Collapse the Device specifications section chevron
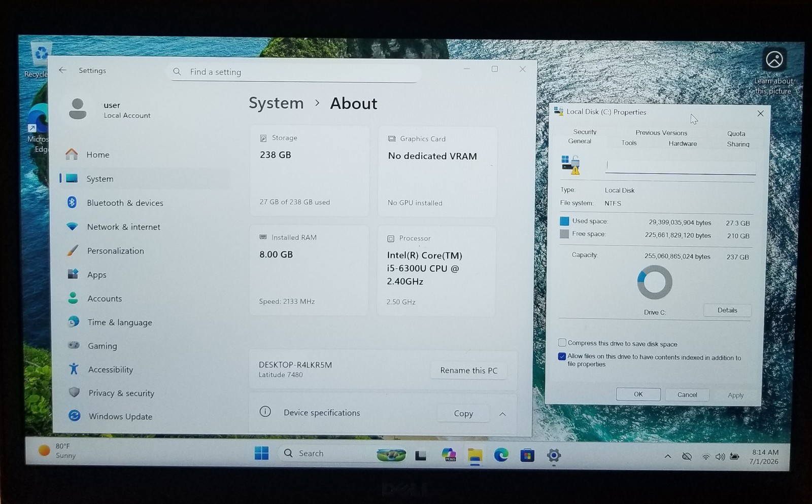The image size is (812, 504). (x=502, y=414)
